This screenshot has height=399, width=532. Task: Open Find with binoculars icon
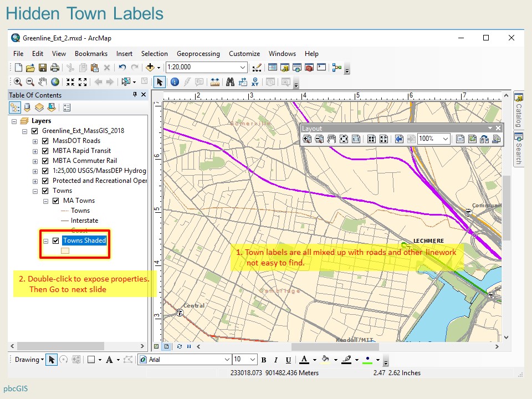230,82
